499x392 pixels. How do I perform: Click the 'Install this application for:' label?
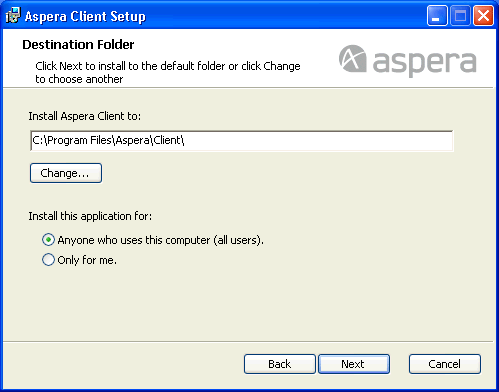[90, 216]
